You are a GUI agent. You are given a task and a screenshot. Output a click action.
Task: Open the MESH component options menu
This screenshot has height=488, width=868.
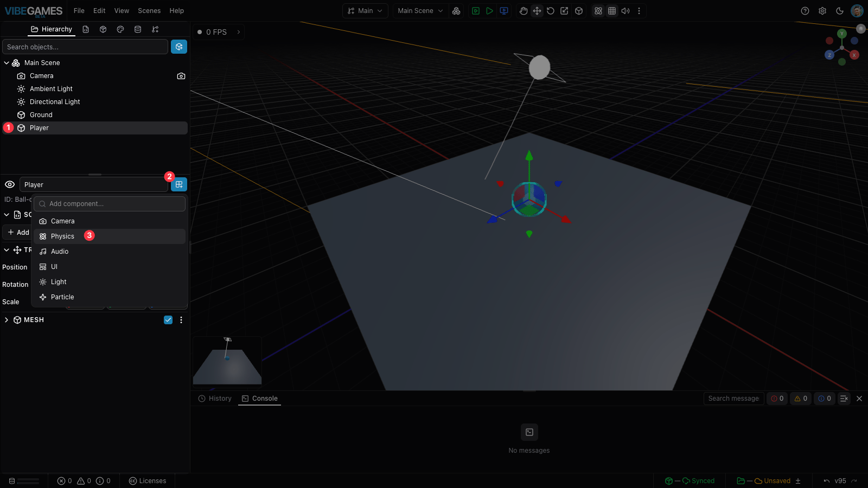(x=181, y=320)
